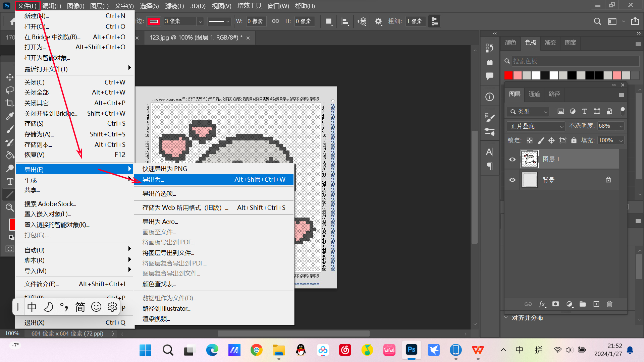The image size is (644, 362).
Task: Open the path arrangement icon
Action: pyautogui.click(x=362, y=21)
